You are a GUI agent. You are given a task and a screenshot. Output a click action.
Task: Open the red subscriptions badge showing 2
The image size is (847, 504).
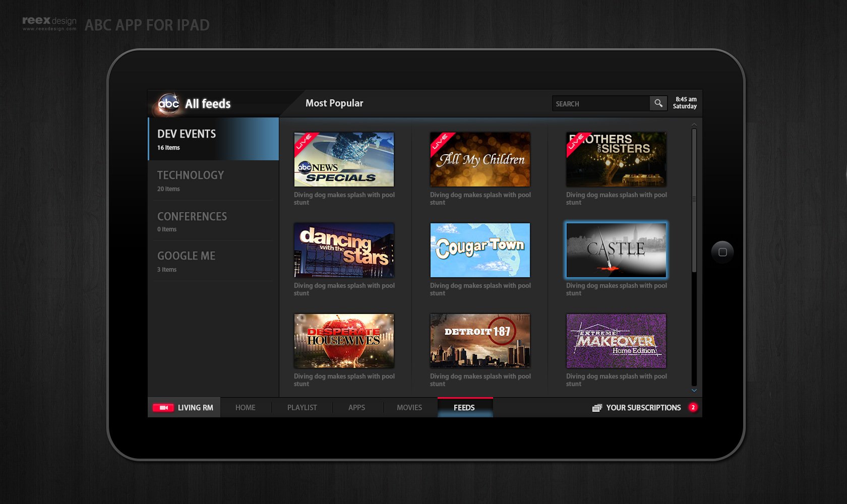(x=693, y=407)
